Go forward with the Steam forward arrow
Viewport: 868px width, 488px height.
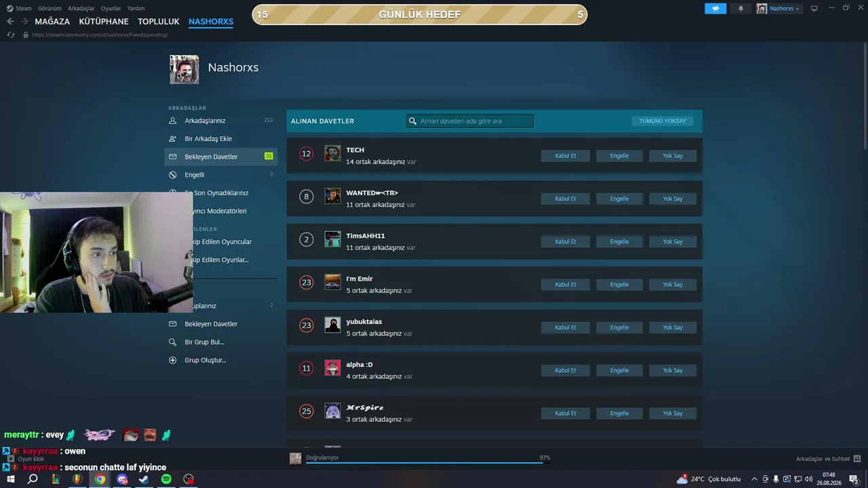coord(24,22)
